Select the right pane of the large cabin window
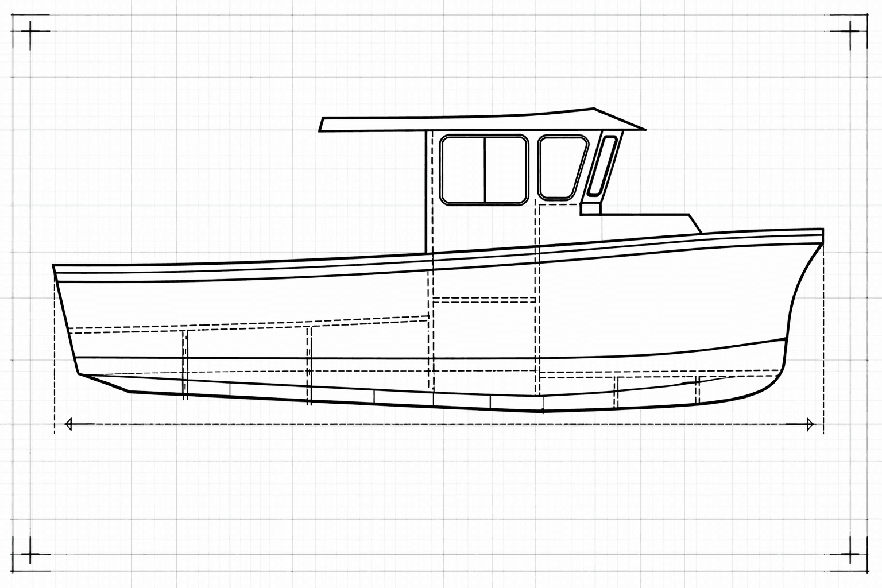882x588 pixels. 506,169
